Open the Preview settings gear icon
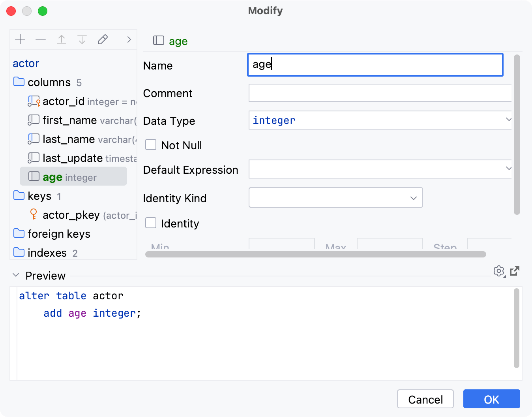This screenshot has height=417, width=532. pos(498,271)
